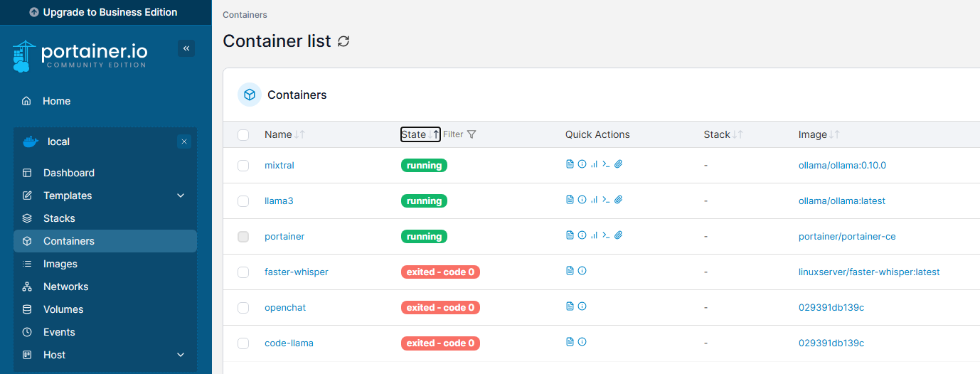
Task: Open logs icon for faster-whisper container
Action: (x=570, y=271)
